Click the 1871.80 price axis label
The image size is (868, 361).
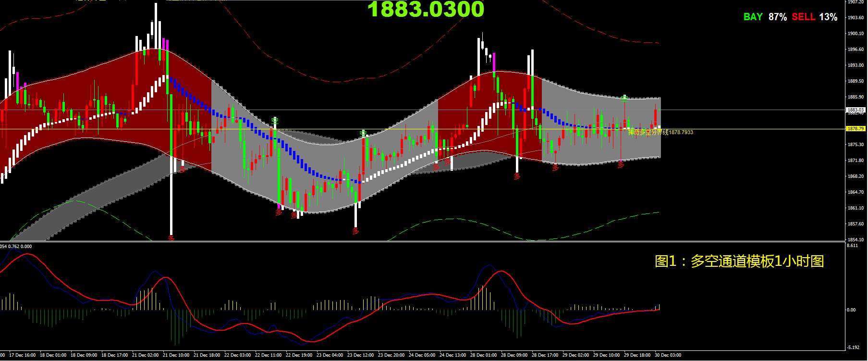[856, 161]
